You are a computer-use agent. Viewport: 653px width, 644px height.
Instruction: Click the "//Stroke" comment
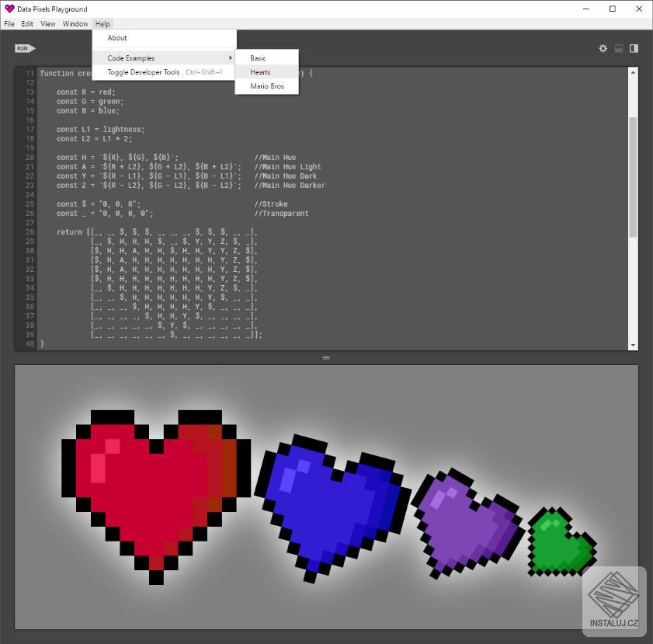[271, 204]
